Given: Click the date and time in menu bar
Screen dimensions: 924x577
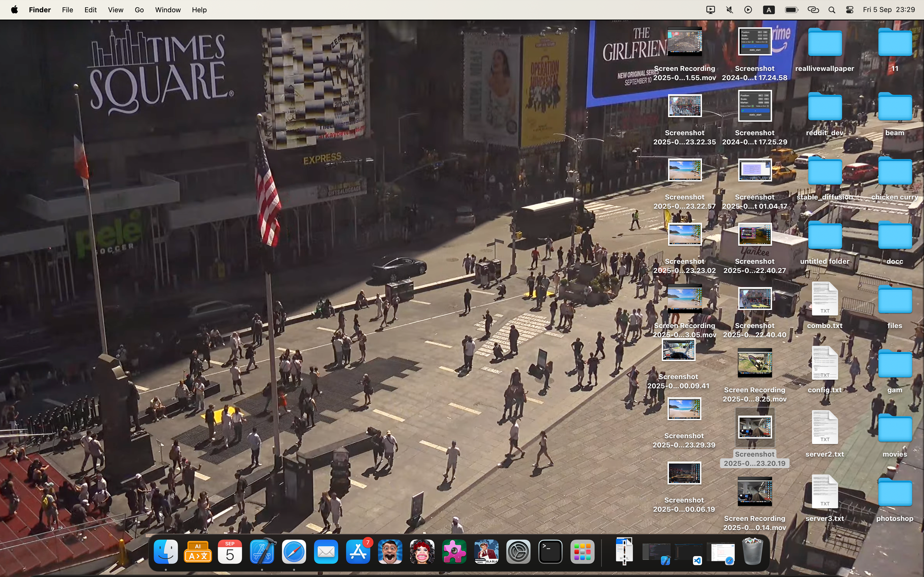Looking at the screenshot, I should [888, 10].
